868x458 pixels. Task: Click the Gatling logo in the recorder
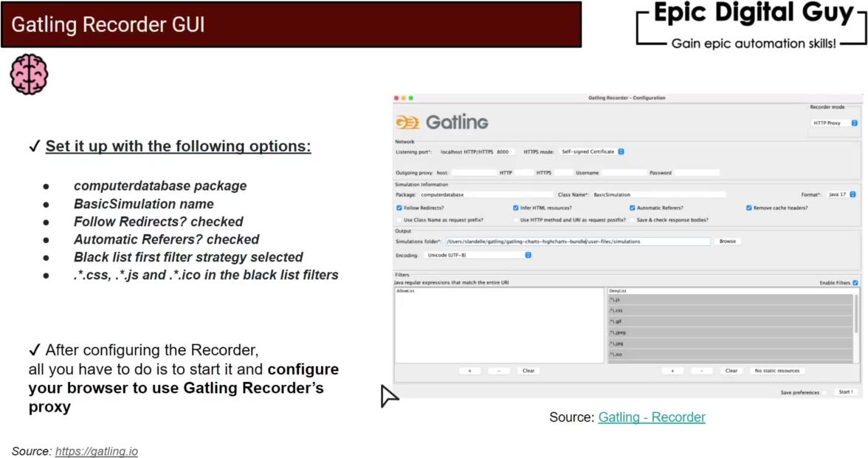pos(441,122)
